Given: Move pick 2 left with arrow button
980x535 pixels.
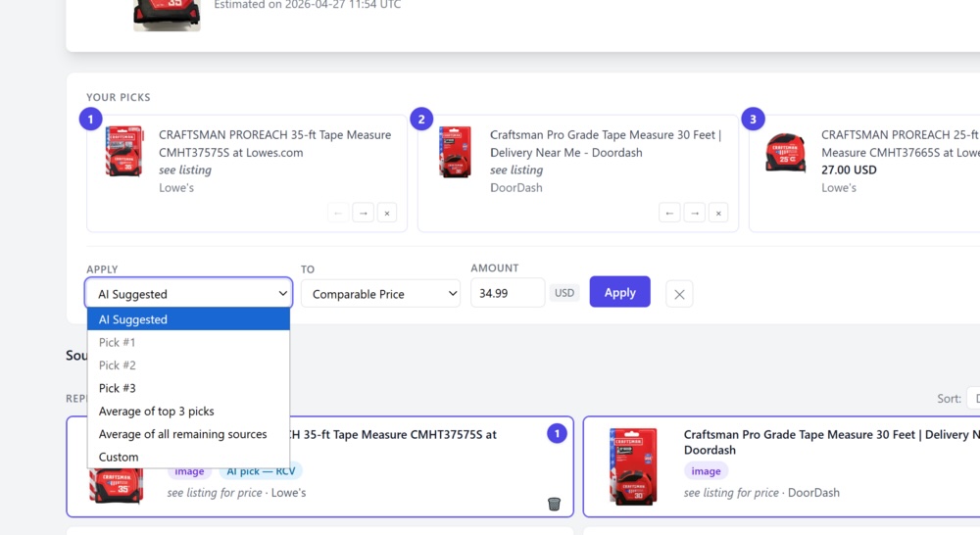Looking at the screenshot, I should point(669,214).
